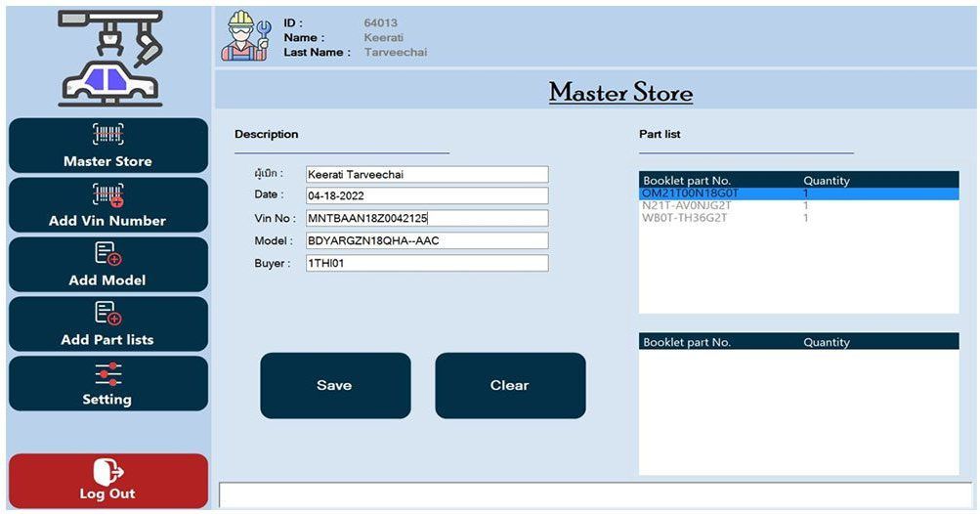Click the Name value Keerati in header
This screenshot has width=980, height=514.
(x=384, y=37)
